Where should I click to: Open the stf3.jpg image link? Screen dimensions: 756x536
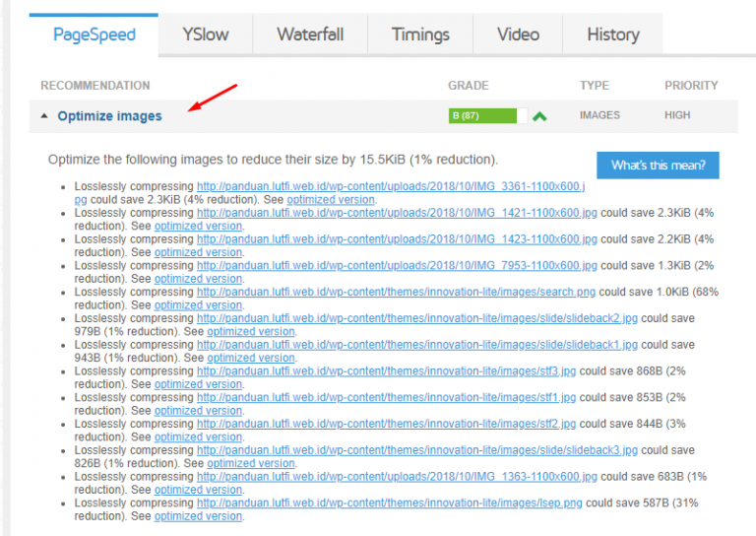pos(386,371)
